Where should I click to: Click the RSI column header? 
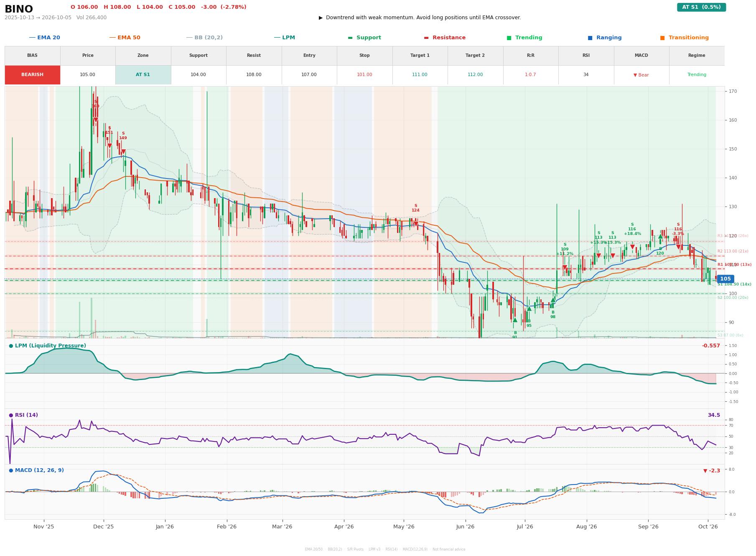click(x=586, y=56)
